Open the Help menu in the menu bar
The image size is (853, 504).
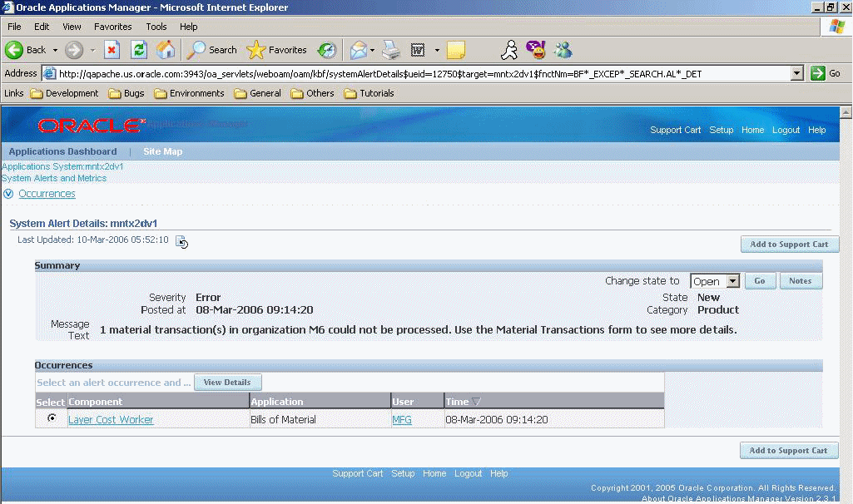pos(188,27)
